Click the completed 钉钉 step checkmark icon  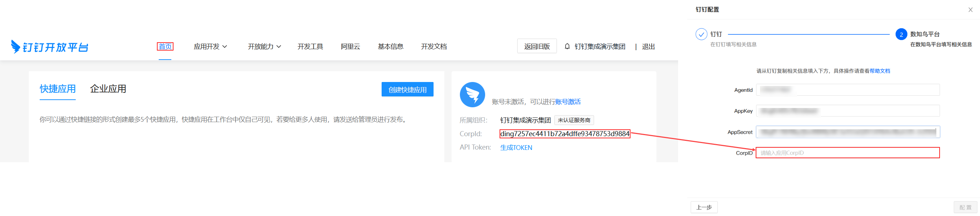click(701, 34)
